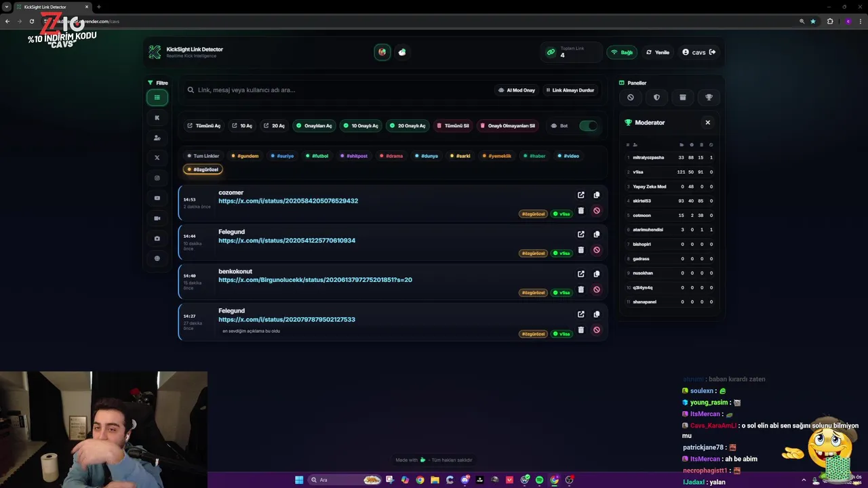The height and width of the screenshot is (488, 868).
Task: Open the Windows Start menu
Action: pyautogui.click(x=299, y=480)
